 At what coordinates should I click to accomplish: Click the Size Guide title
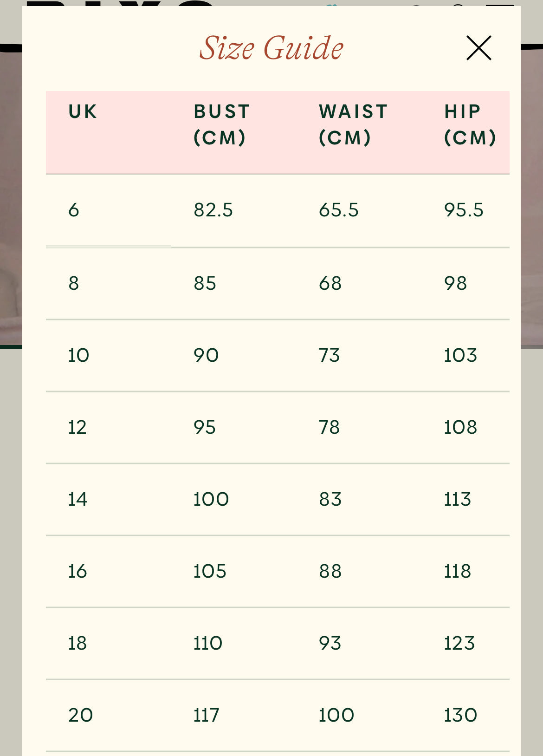pyautogui.click(x=271, y=48)
